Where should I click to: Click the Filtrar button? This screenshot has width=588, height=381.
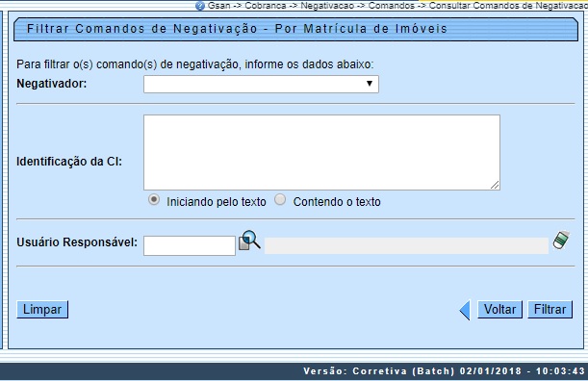(550, 310)
